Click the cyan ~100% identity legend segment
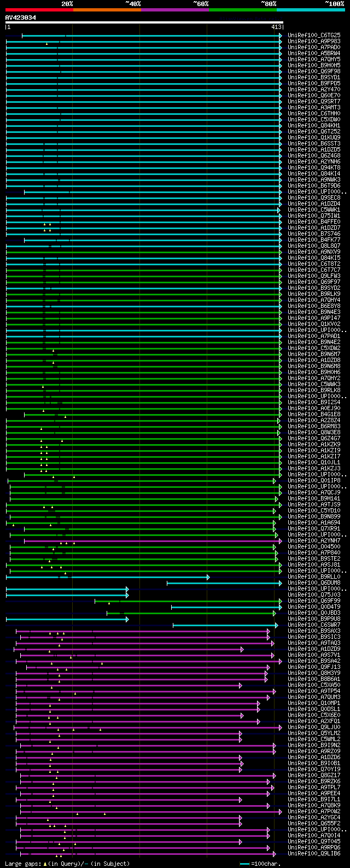Screen dimensions: 350x868 pos(311,10)
